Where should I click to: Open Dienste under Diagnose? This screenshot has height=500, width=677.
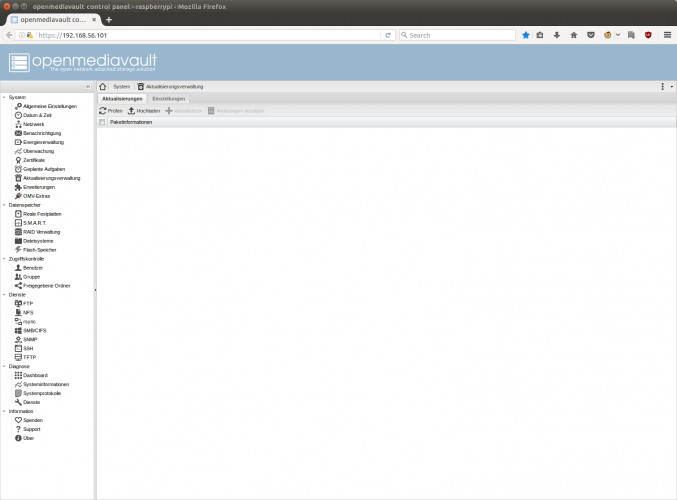click(x=28, y=402)
